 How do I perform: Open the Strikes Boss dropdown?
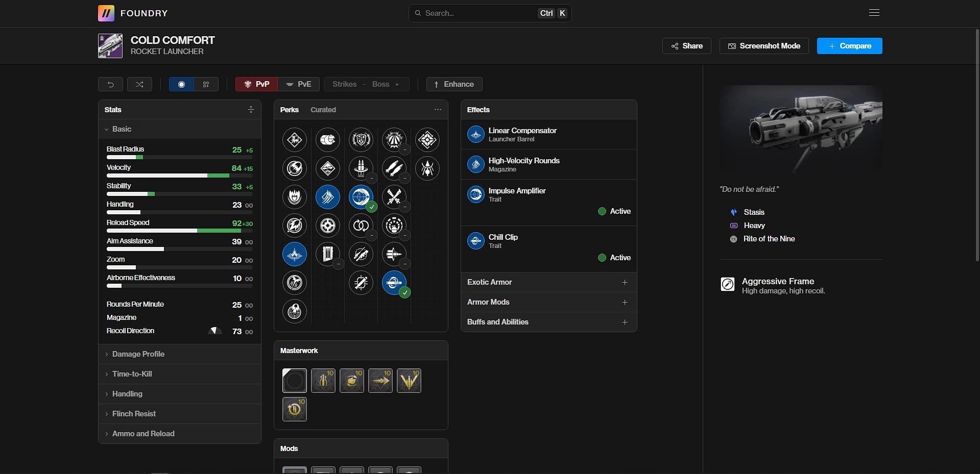tap(366, 84)
